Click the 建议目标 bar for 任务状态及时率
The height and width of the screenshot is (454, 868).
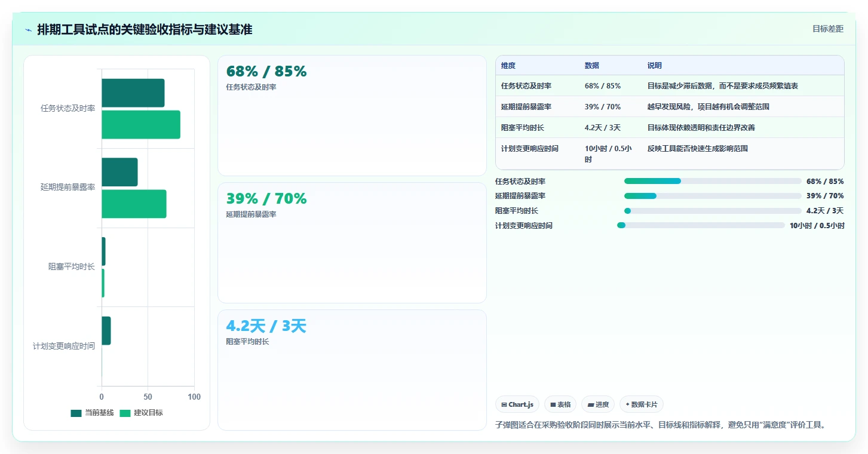[x=141, y=124]
